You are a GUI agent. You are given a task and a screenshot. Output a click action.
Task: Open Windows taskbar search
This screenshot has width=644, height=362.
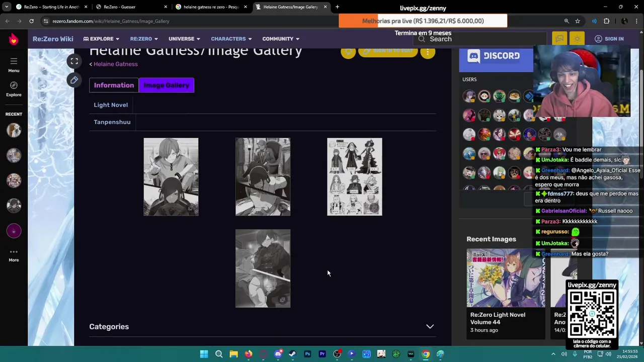(219, 354)
